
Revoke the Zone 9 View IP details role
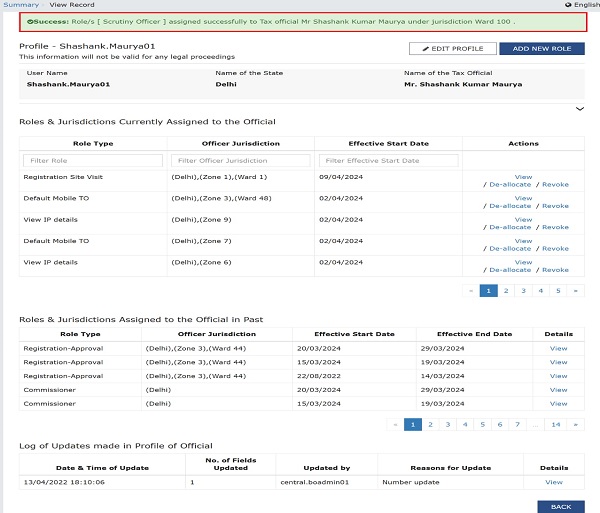[555, 227]
